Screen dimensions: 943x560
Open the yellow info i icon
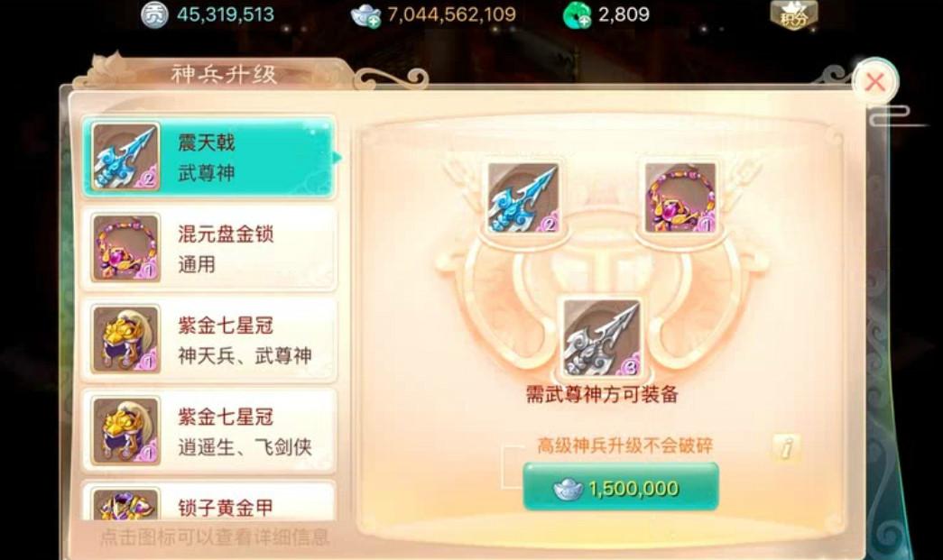(x=785, y=447)
